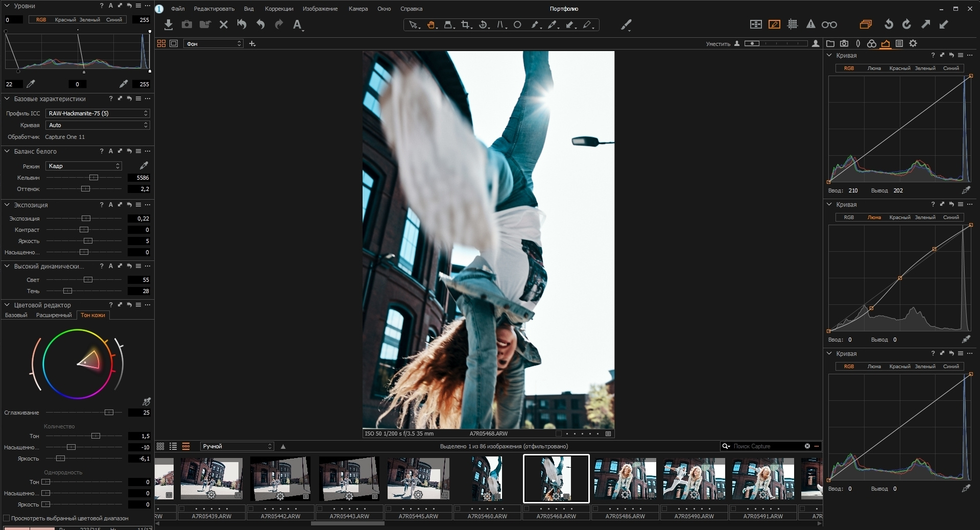
Task: Rotate image left using toolbar icon
Action: click(889, 25)
